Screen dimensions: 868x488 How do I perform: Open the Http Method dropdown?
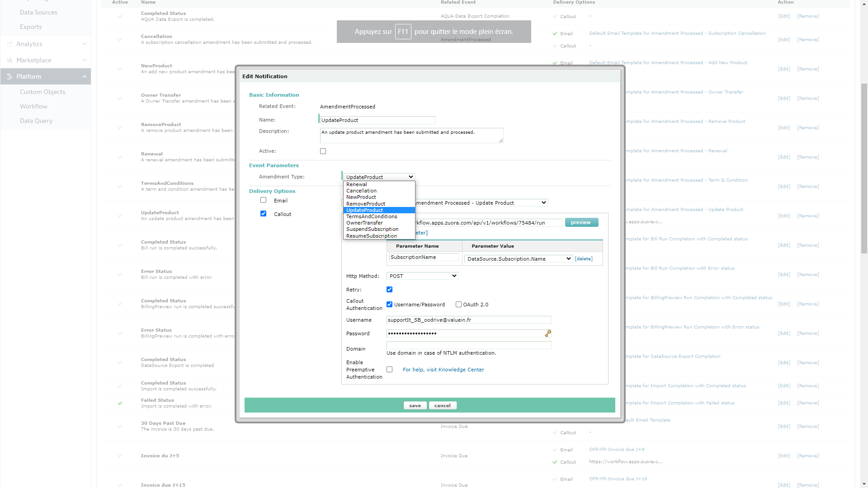[x=422, y=276]
